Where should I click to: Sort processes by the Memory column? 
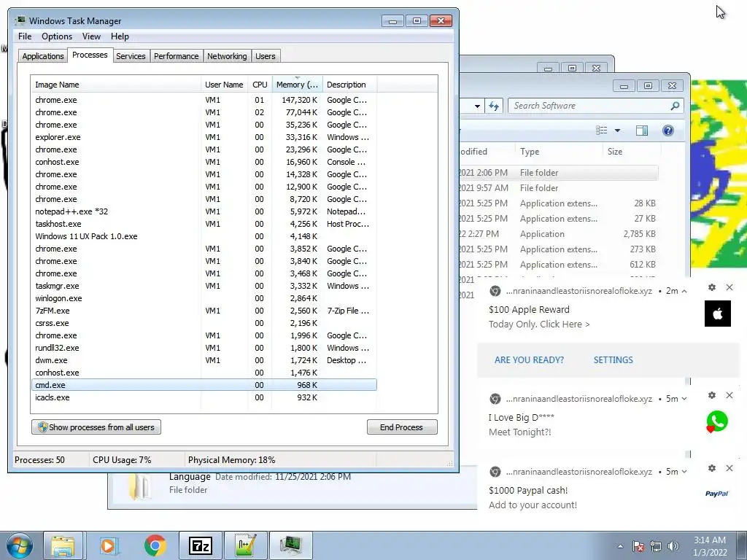298,85
